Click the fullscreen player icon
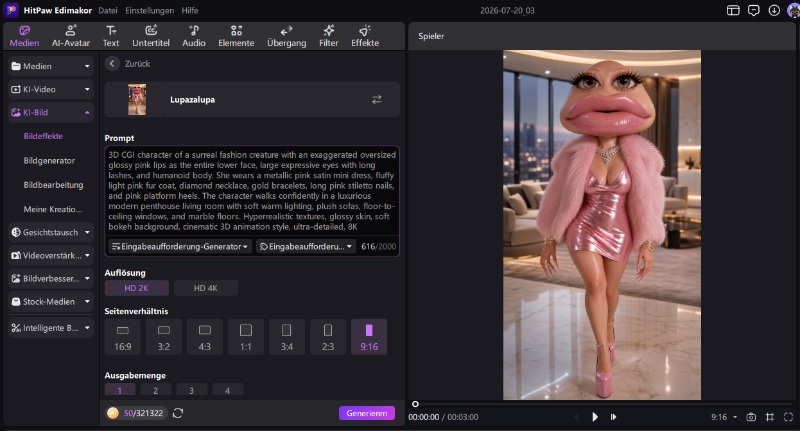This screenshot has width=800, height=431. (x=788, y=417)
